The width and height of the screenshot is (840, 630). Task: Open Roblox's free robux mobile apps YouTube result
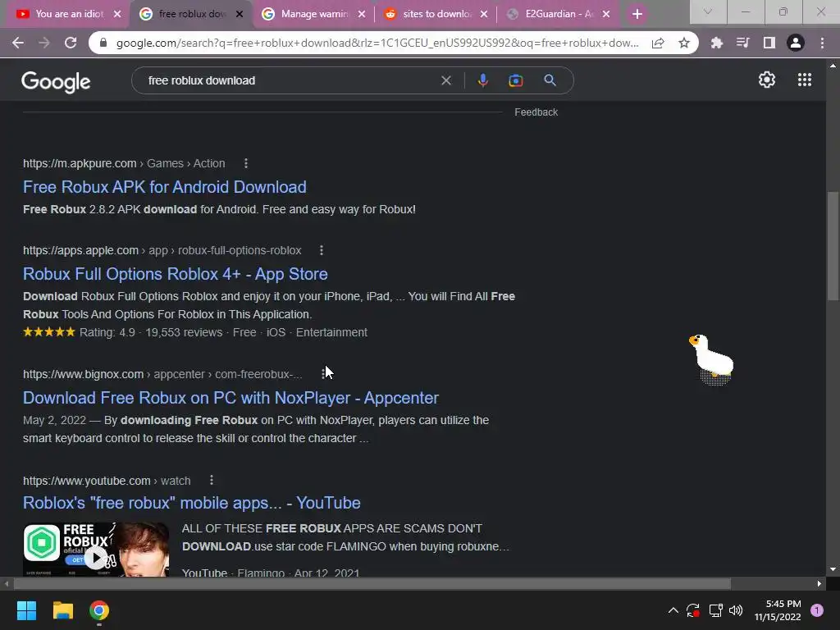point(192,503)
